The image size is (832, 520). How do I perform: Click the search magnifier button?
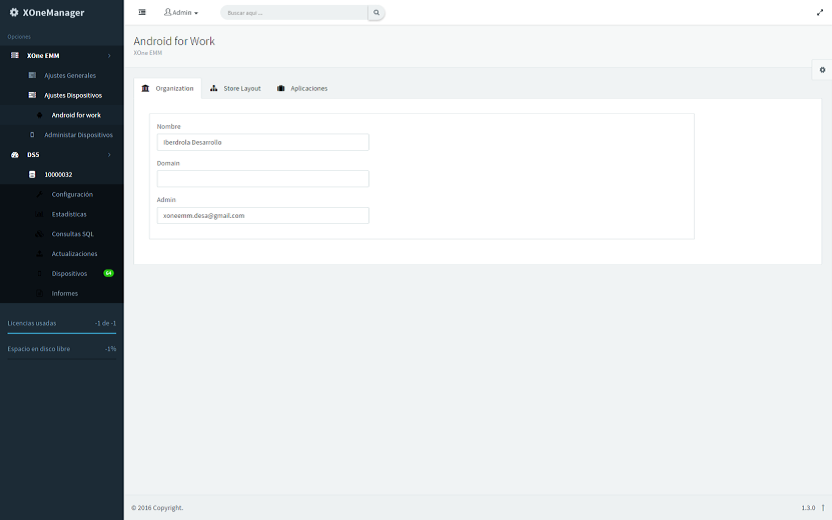(376, 13)
